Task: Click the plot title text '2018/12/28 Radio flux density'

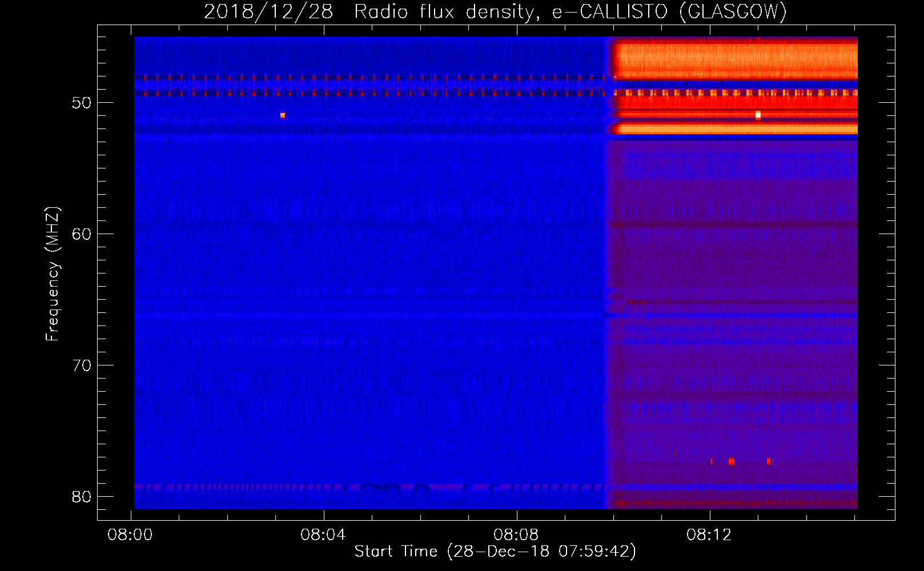Action: click(x=369, y=11)
